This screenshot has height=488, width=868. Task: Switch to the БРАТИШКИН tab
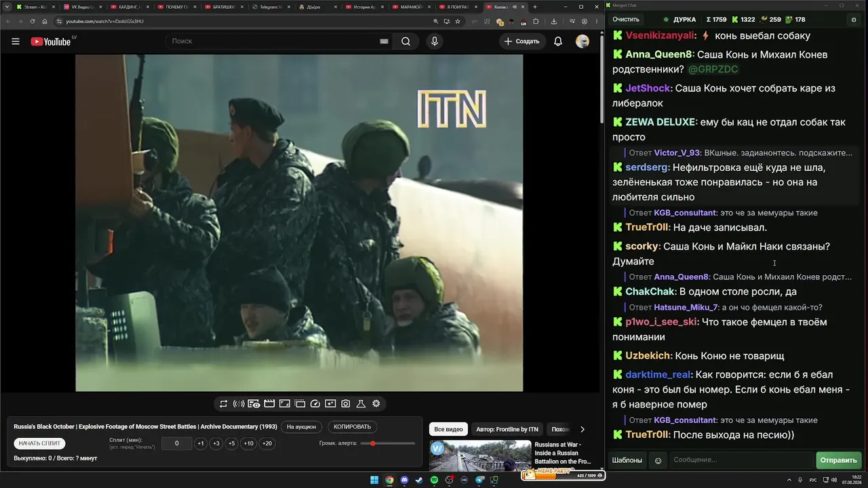[x=224, y=7]
